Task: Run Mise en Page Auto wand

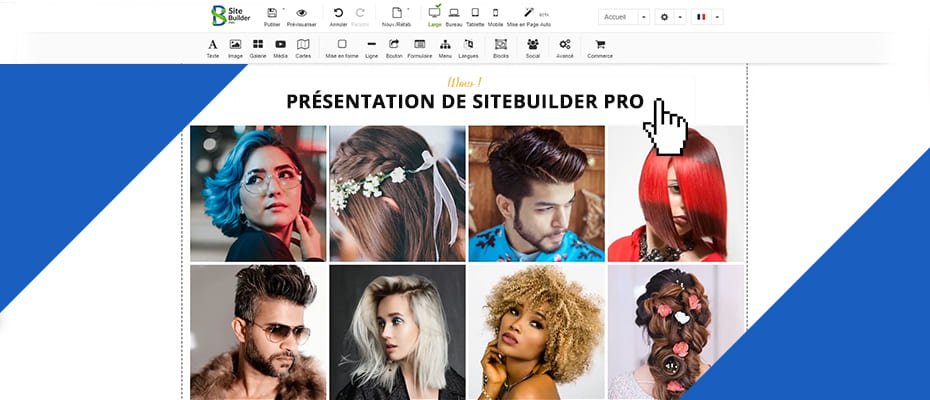Action: (x=528, y=17)
